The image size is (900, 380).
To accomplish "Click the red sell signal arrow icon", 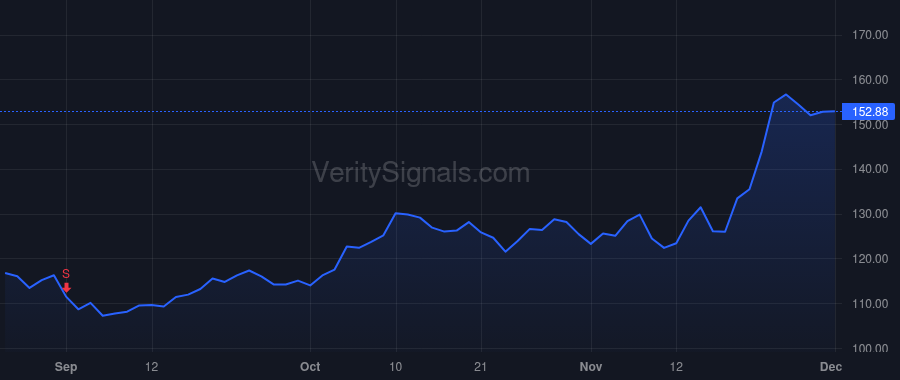I will (67, 288).
